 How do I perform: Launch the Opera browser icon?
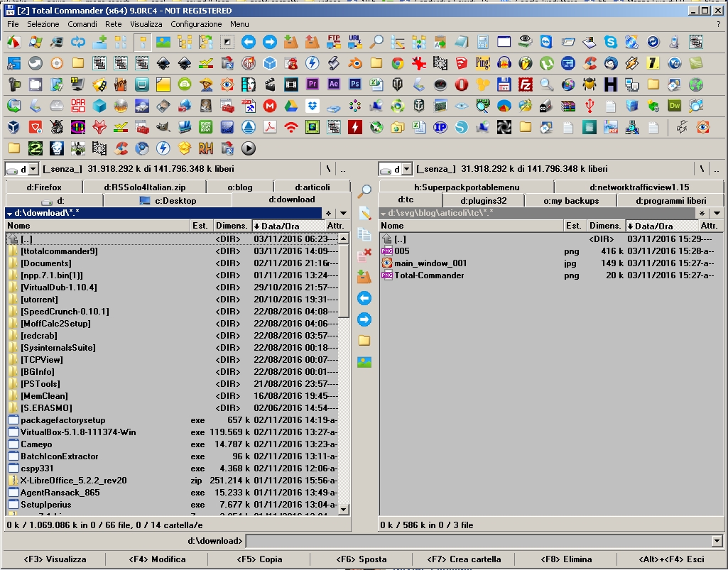point(462,84)
